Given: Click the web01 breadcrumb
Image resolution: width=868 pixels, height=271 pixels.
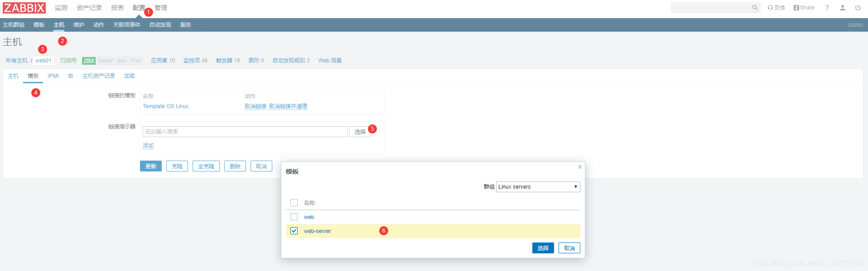Looking at the screenshot, I should (43, 61).
